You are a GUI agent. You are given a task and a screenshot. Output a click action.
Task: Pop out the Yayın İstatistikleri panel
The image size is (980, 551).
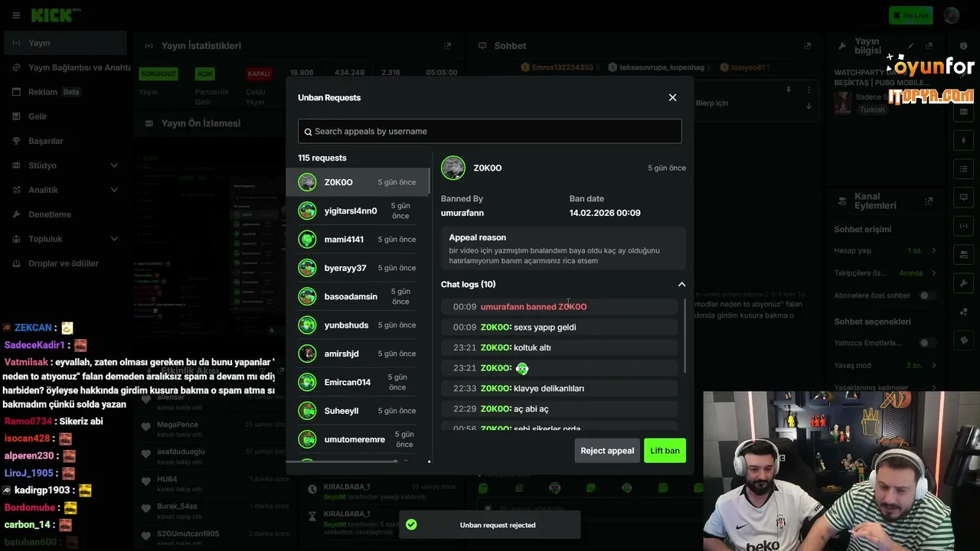coord(448,46)
